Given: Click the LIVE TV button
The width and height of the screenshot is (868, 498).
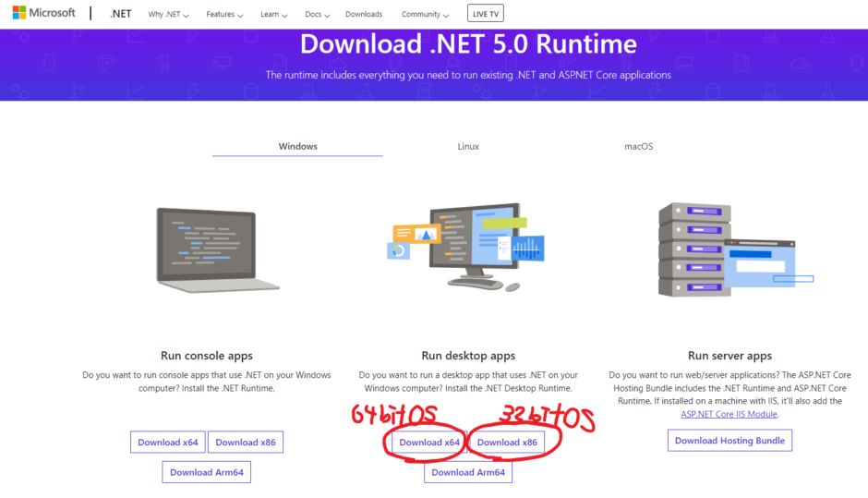Looking at the screenshot, I should pyautogui.click(x=485, y=15).
